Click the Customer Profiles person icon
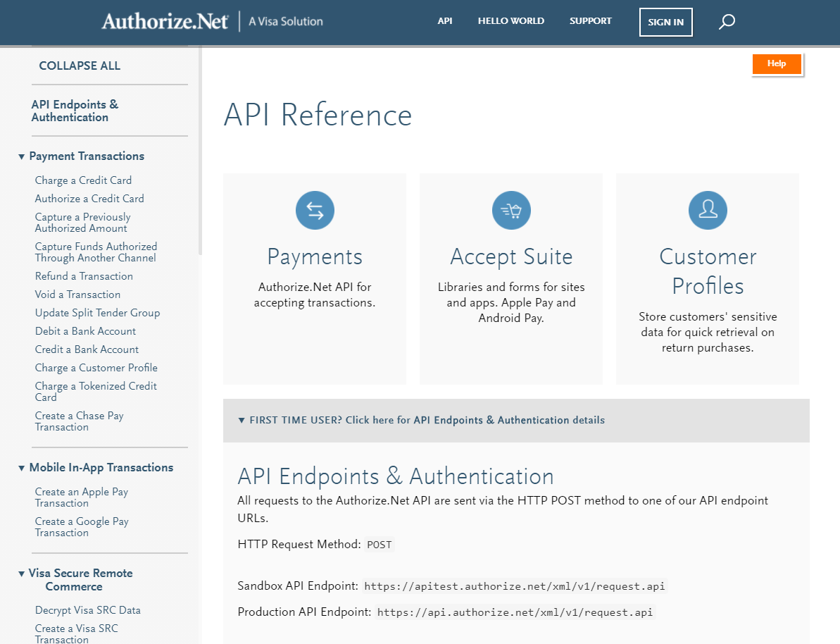 708,210
